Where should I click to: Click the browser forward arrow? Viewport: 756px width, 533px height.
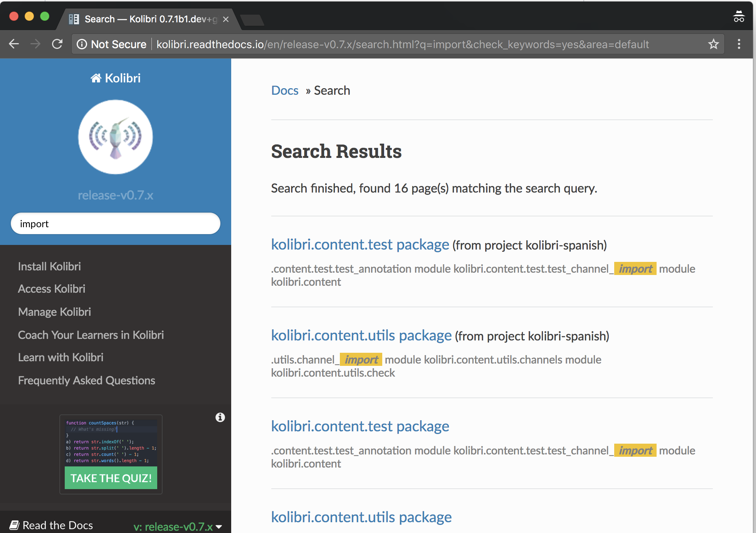point(35,44)
